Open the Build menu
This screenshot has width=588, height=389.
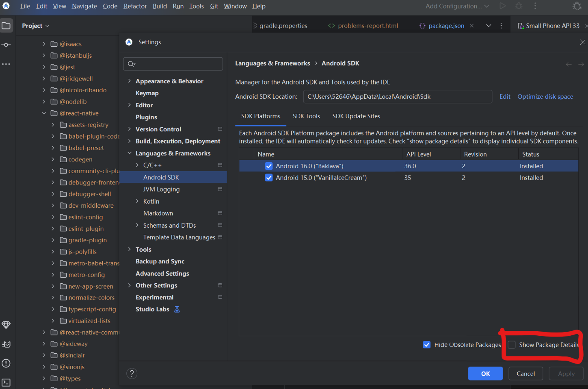point(160,6)
